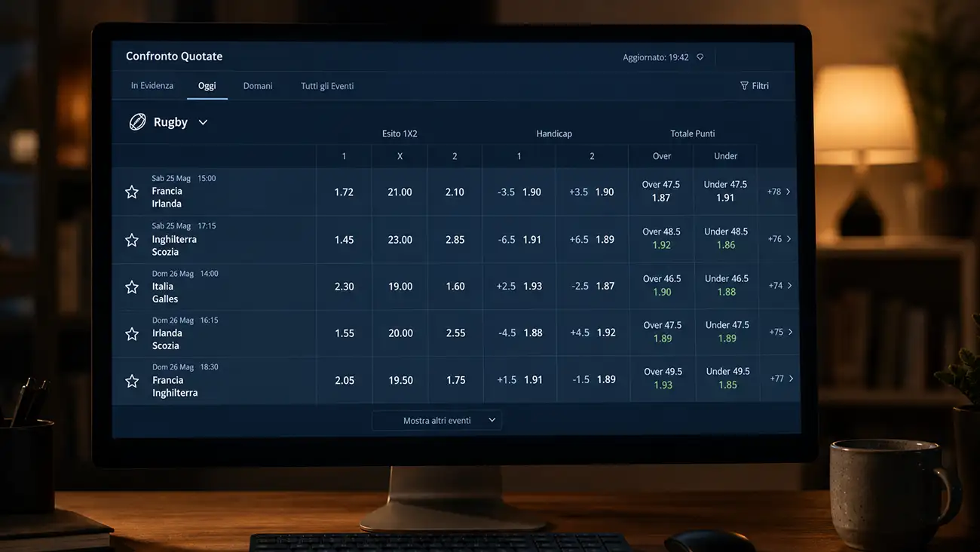Switch to Tutti gli Eventi tab

(327, 86)
